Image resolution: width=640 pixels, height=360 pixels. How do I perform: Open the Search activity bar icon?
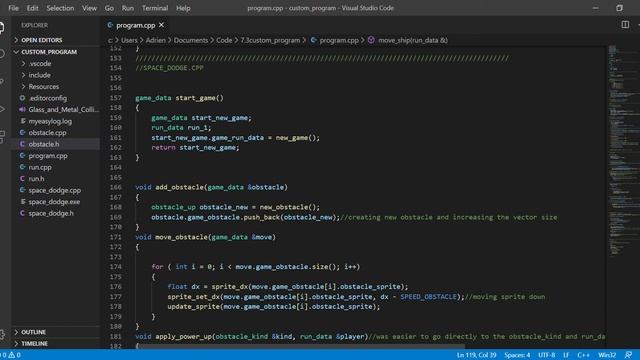coord(2,53)
